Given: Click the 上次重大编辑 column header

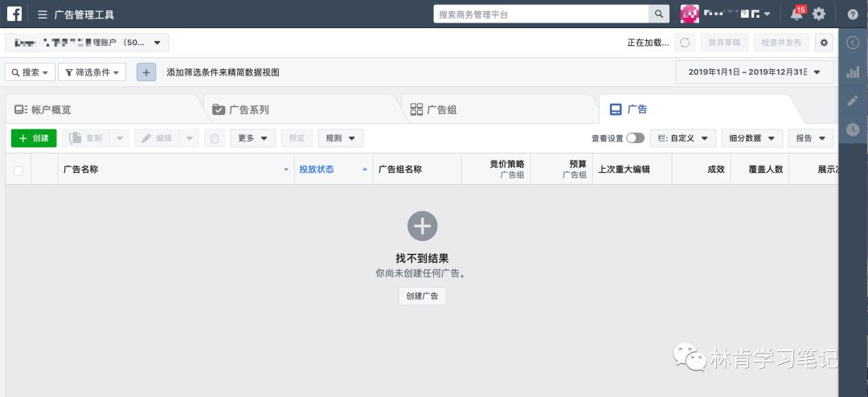Looking at the screenshot, I should (633, 170).
